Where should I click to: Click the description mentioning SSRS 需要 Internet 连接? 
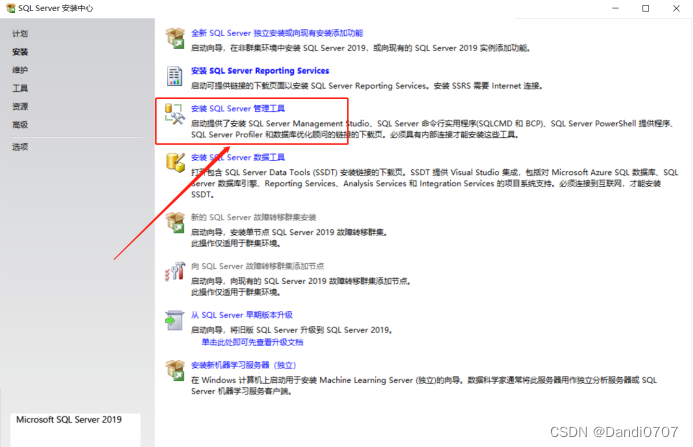367,86
